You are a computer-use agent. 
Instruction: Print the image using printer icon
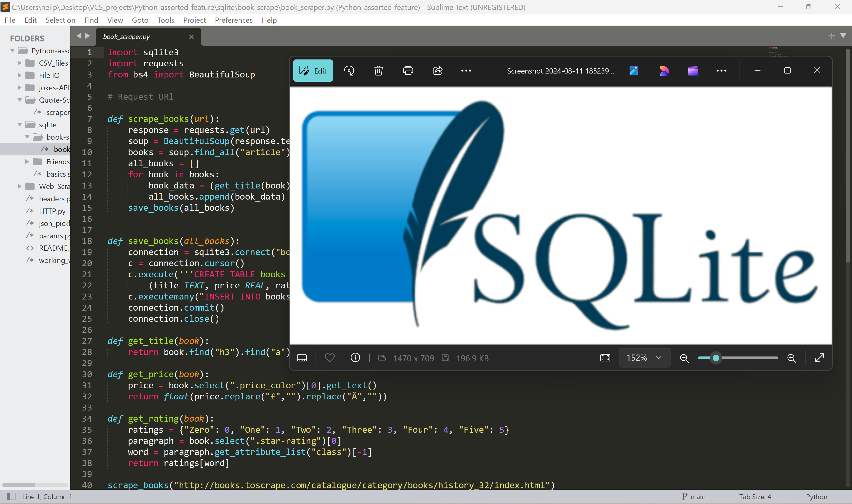(x=408, y=71)
